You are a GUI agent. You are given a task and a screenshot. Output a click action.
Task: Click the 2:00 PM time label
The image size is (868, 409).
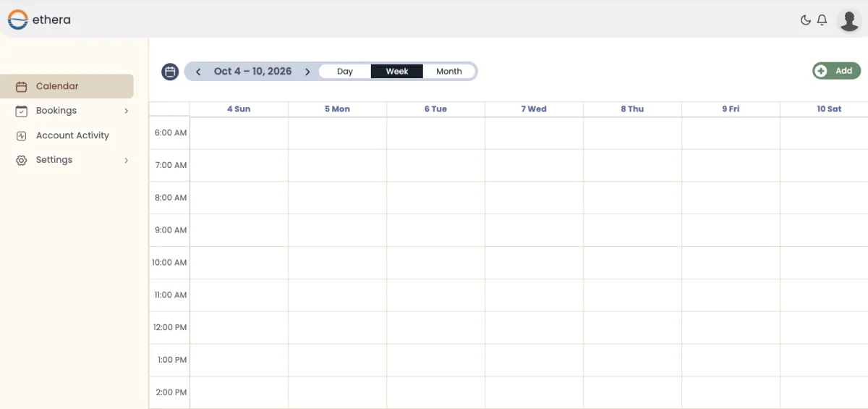pyautogui.click(x=171, y=392)
